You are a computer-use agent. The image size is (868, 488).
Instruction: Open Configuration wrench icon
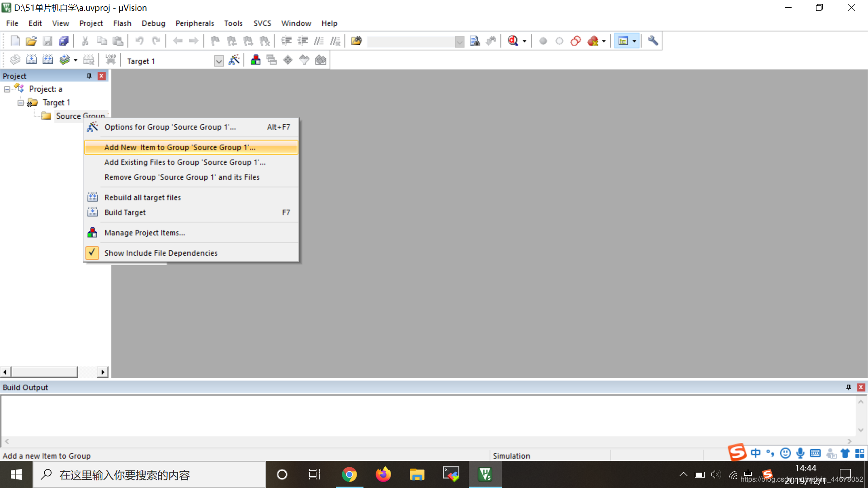click(653, 41)
